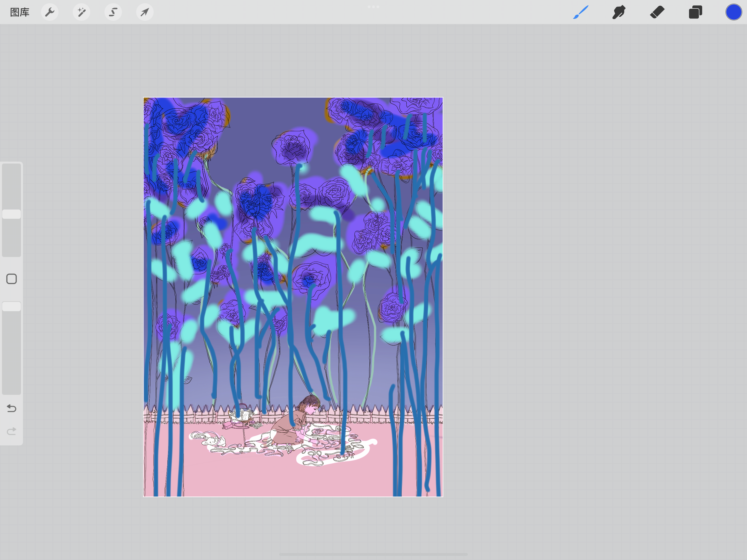747x560 pixels.
Task: Select the Brush tool
Action: tap(581, 12)
